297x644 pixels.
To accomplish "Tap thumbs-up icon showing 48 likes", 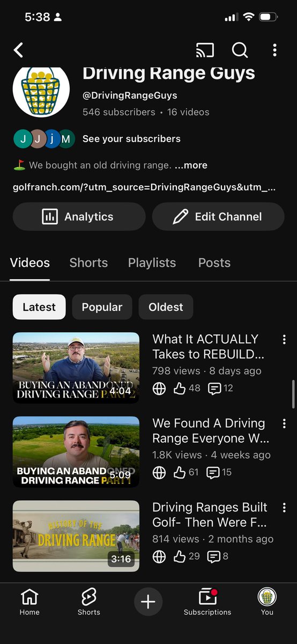I will pos(180,388).
